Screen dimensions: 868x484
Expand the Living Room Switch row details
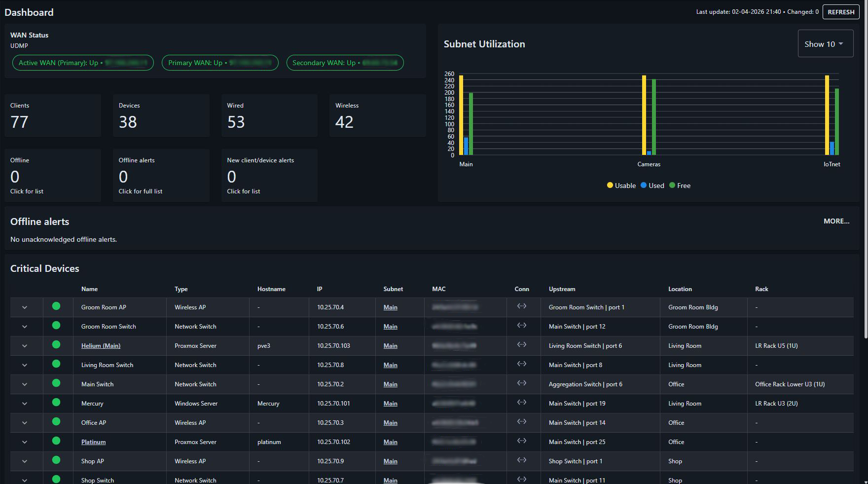coord(25,365)
